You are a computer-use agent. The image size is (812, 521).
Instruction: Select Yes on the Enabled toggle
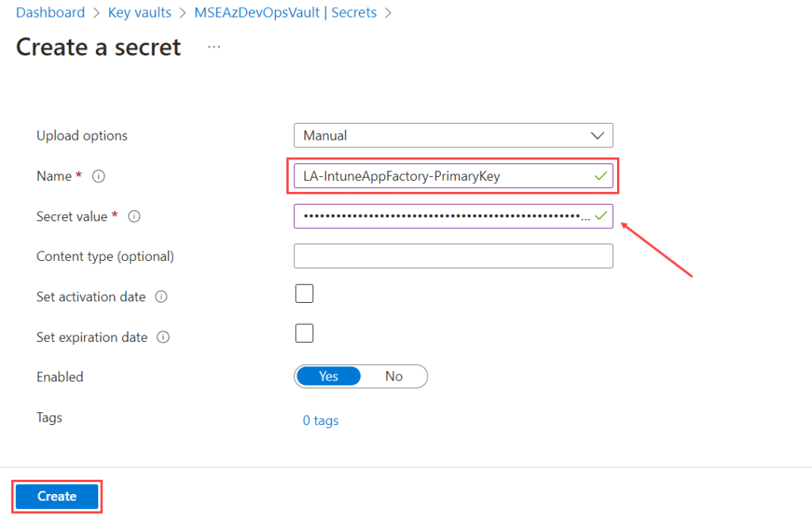(328, 376)
